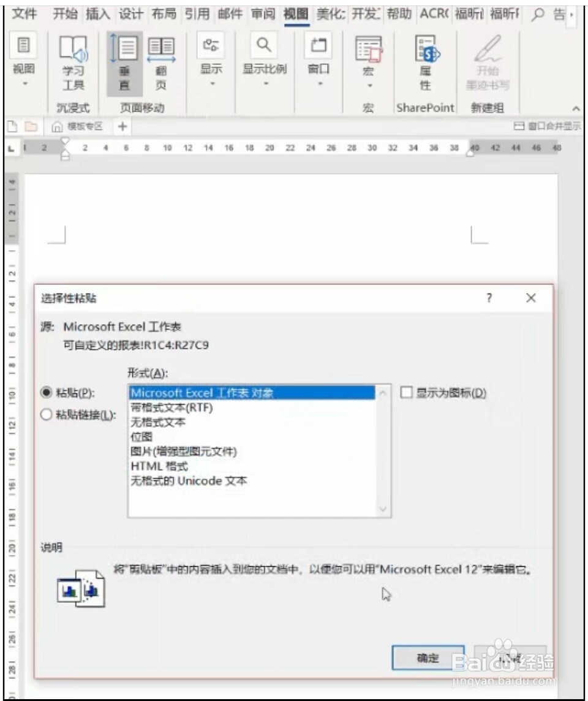Add new tab with plus icon

click(122, 126)
